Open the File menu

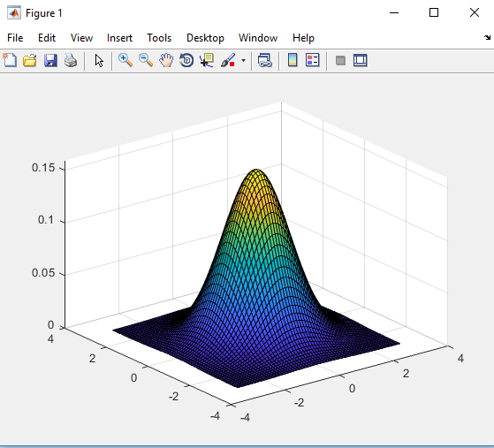(x=15, y=38)
